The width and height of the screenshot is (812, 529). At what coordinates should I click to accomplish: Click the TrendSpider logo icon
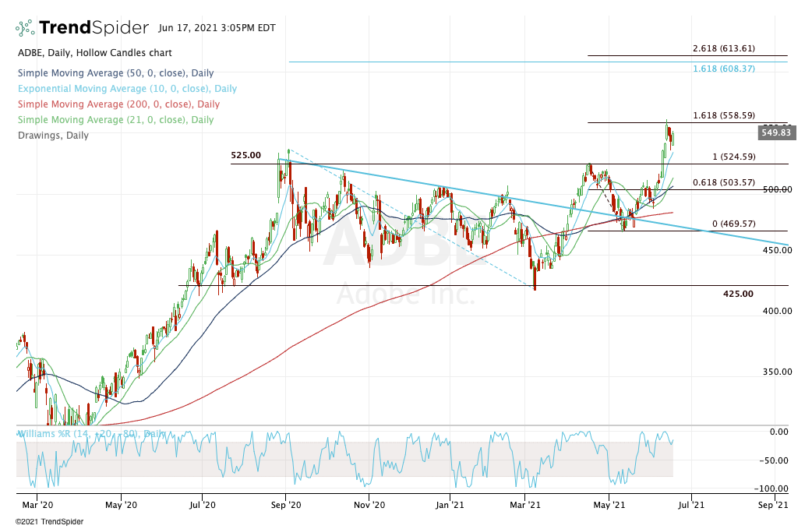[25, 28]
